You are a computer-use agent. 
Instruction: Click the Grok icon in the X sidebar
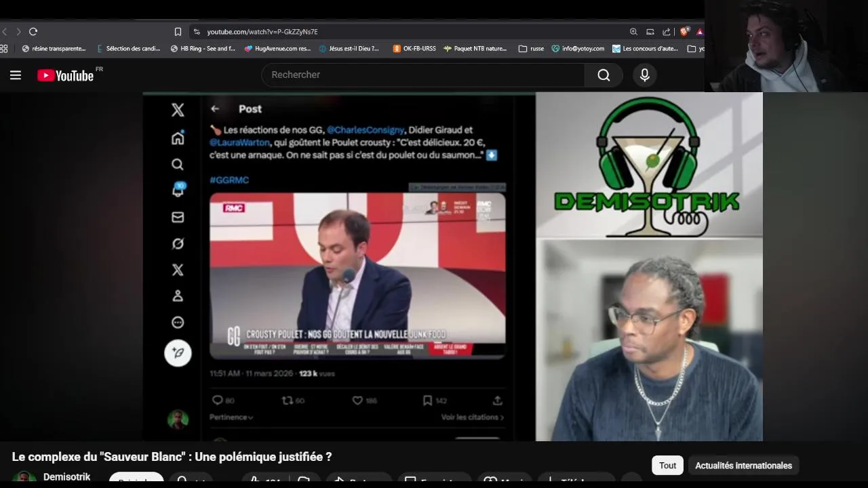coord(178,243)
